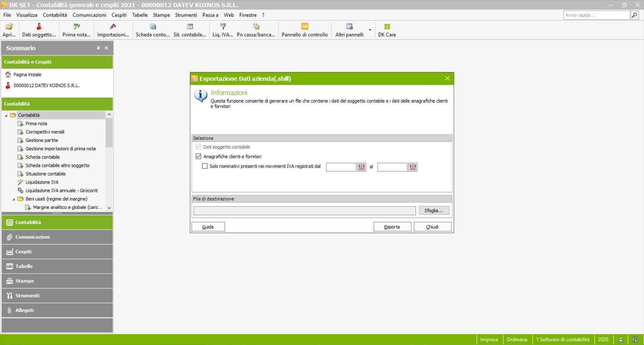This screenshot has width=644, height=345.
Task: Click the Guida button in the dialog
Action: pyautogui.click(x=208, y=227)
